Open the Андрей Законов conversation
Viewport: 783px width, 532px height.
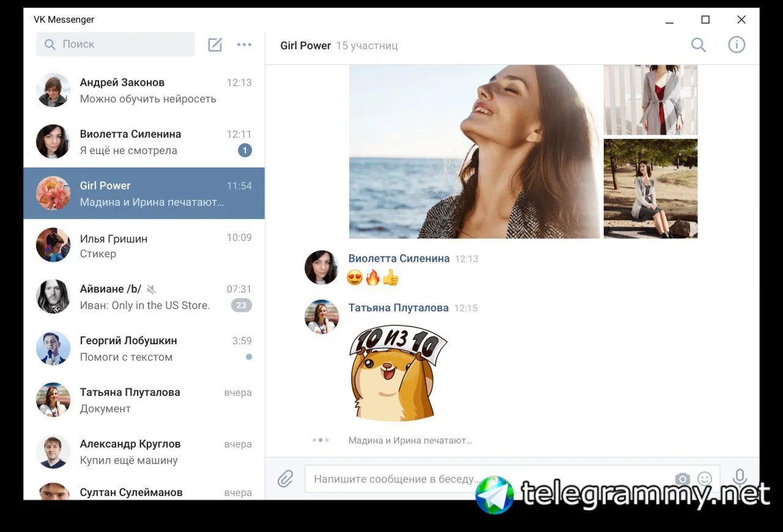[x=144, y=90]
